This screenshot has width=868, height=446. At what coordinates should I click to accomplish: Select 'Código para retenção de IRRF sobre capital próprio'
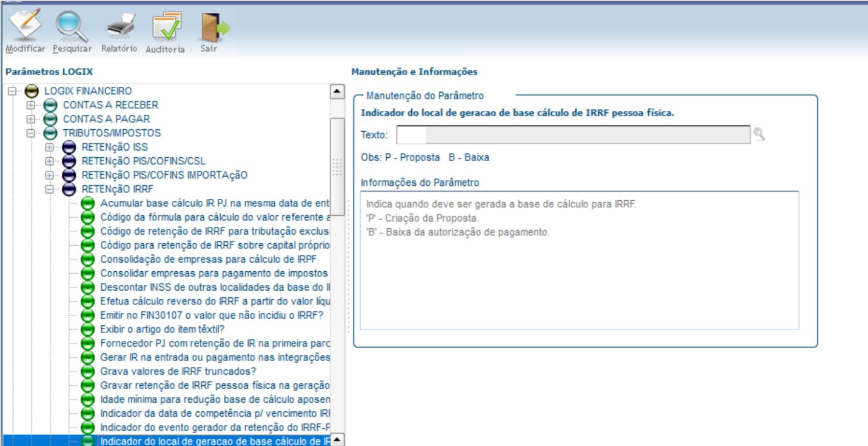pos(215,246)
